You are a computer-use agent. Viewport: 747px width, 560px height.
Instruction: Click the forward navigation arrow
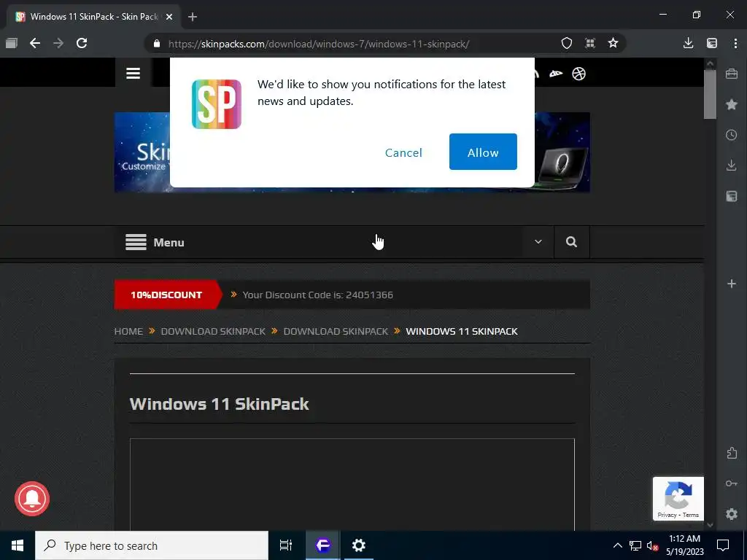(x=58, y=43)
